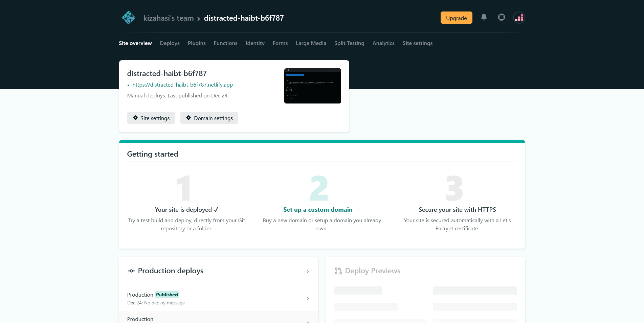Open the help/support icon
Viewport: 644px width, 323px height.
coord(501,17)
